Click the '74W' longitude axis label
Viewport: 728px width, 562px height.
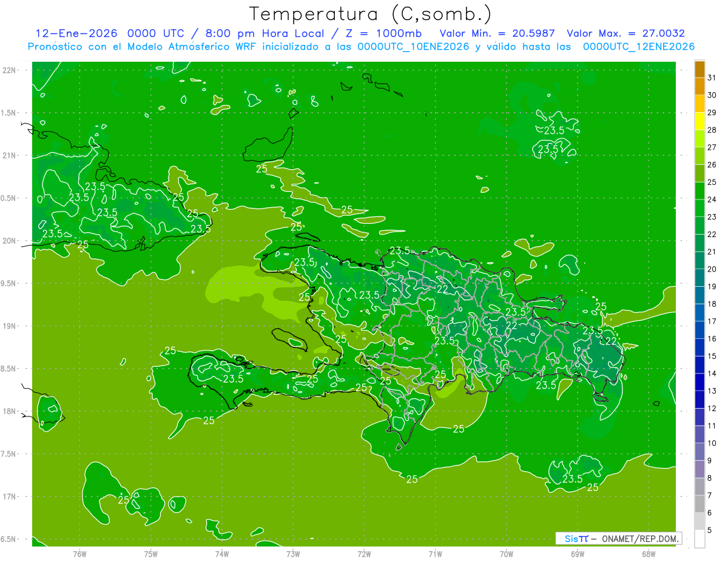click(x=222, y=554)
